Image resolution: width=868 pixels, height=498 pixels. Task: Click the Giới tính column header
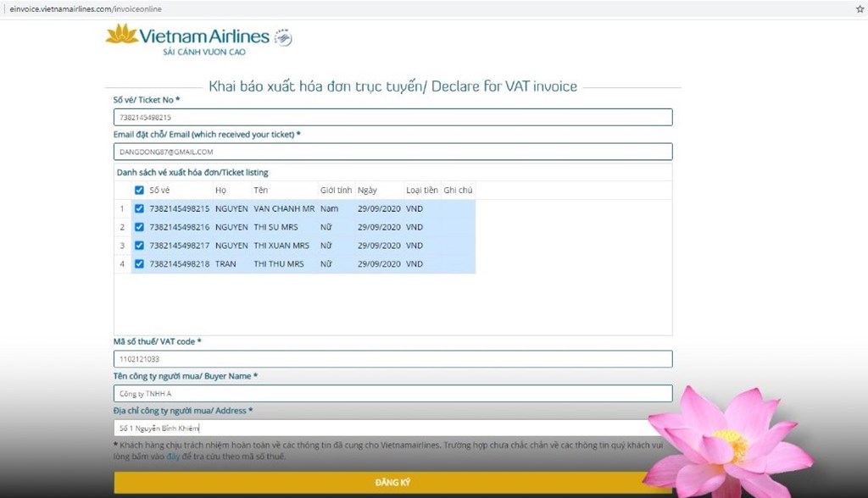click(336, 190)
